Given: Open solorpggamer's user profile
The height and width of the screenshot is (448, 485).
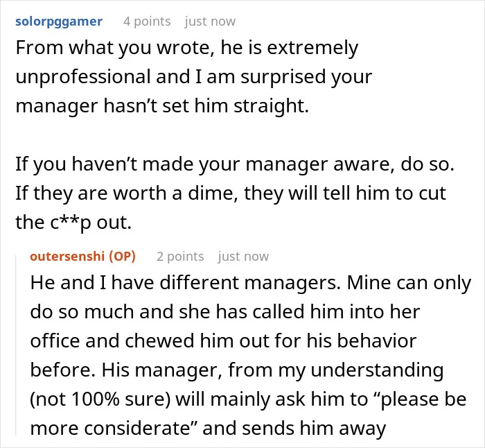Looking at the screenshot, I should 59,21.
